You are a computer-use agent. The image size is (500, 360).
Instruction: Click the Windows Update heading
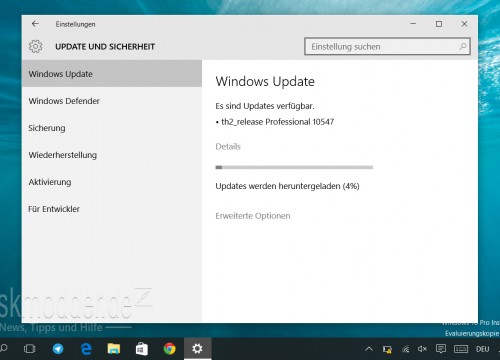click(x=265, y=81)
